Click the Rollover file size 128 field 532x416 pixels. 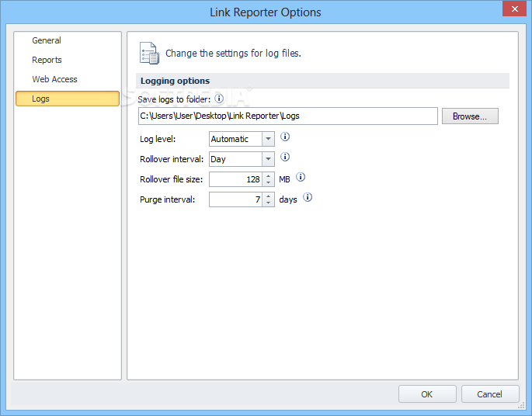click(236, 179)
